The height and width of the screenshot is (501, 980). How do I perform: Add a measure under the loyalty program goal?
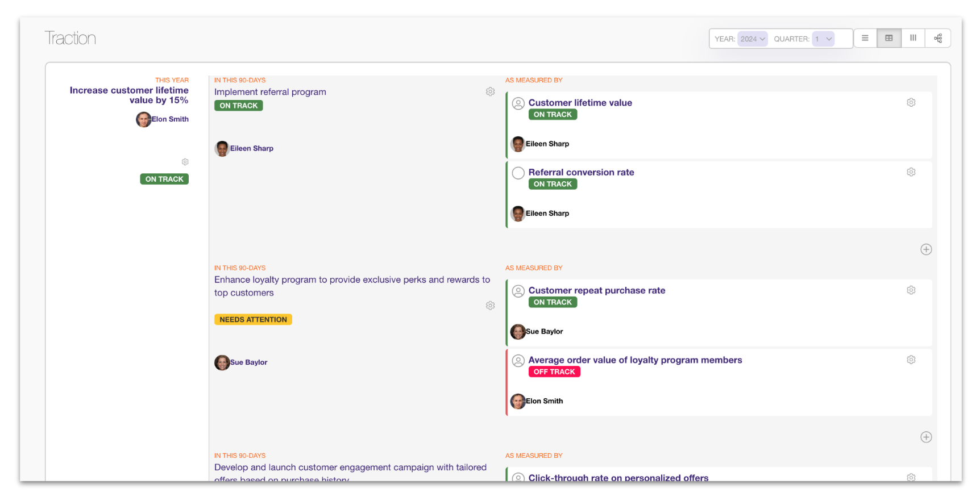pos(926,437)
